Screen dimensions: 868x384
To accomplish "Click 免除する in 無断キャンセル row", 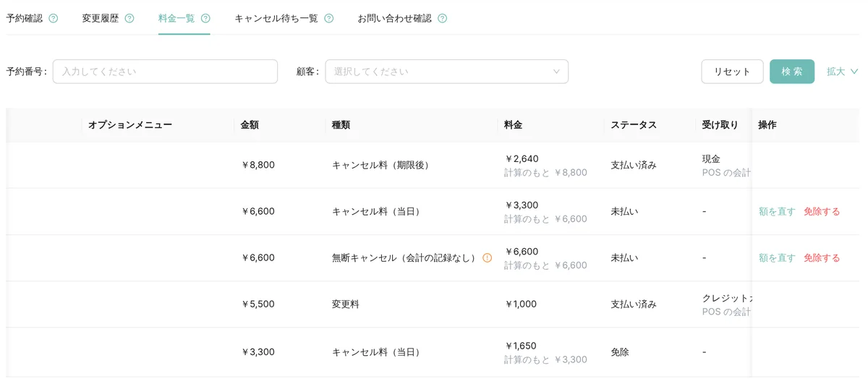I will click(x=822, y=258).
